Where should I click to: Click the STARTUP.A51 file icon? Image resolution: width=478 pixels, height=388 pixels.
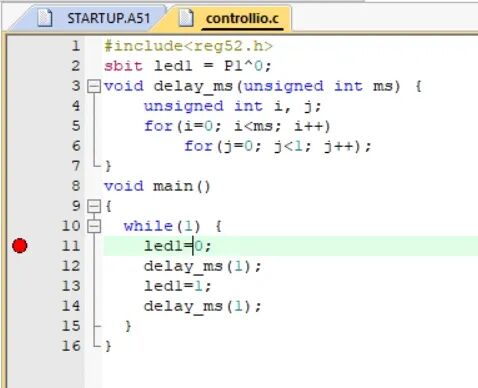point(45,18)
